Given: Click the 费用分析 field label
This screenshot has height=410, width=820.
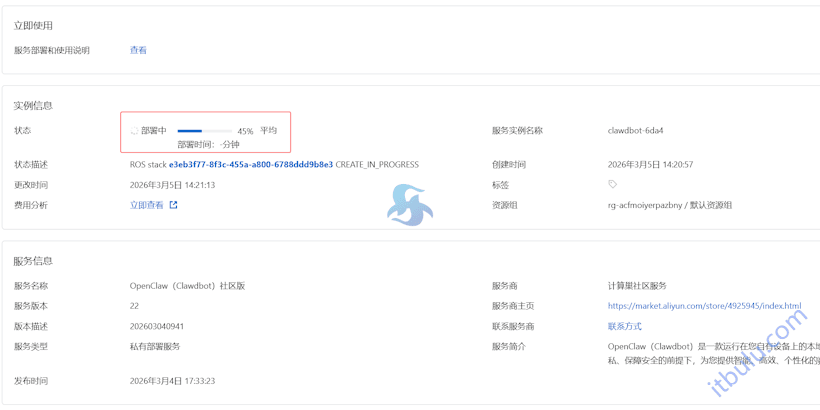Looking at the screenshot, I should point(30,205).
